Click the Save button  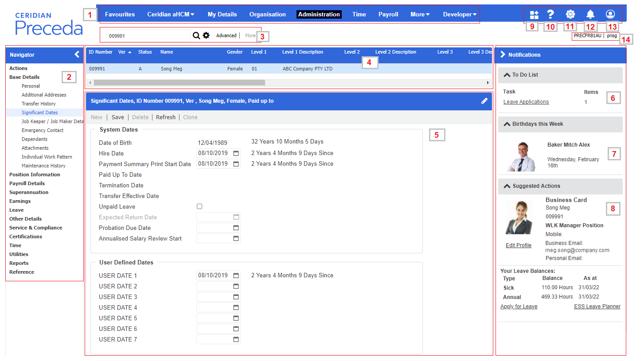pyautogui.click(x=118, y=117)
